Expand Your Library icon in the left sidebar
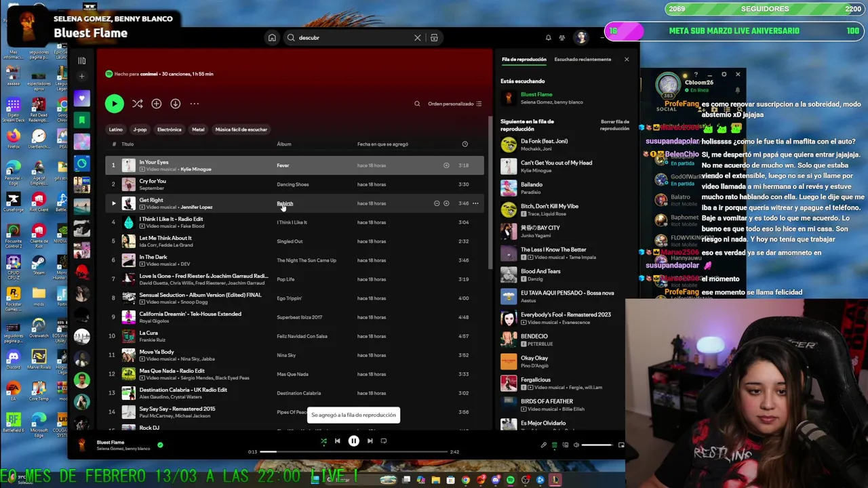 (x=81, y=60)
